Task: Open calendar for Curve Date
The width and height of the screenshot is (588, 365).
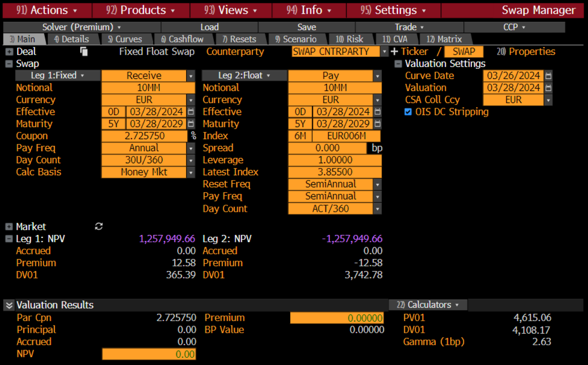Action: (x=549, y=76)
